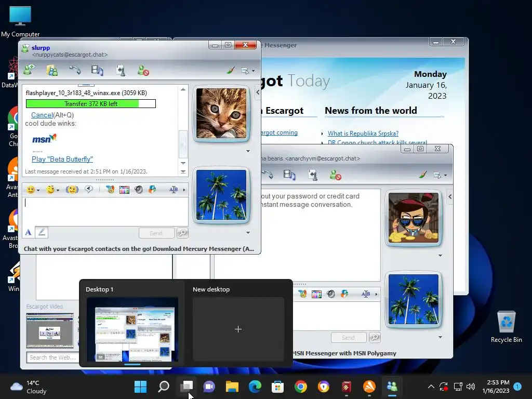Collapse display picture panel in anarchyvm window
The height and width of the screenshot is (399, 532).
pyautogui.click(x=450, y=196)
